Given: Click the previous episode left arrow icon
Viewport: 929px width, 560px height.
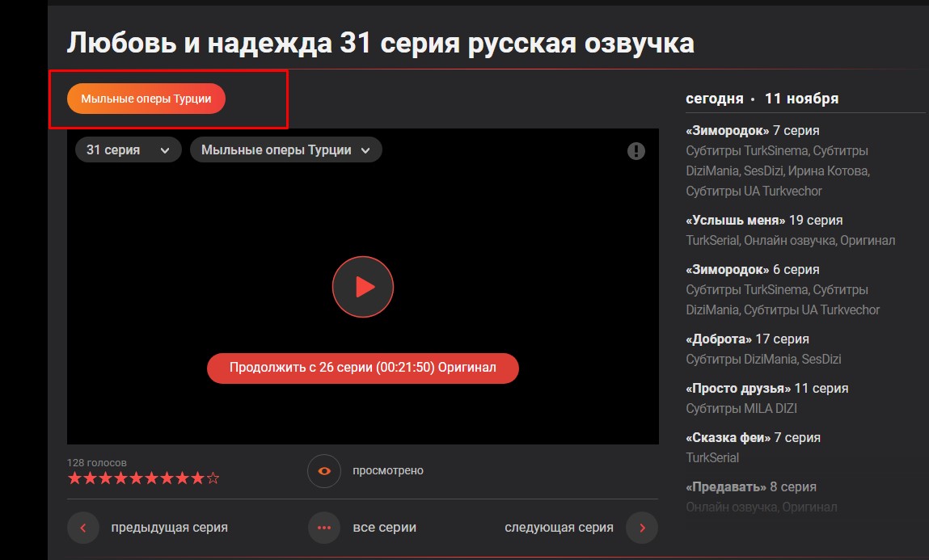Looking at the screenshot, I should (x=83, y=528).
